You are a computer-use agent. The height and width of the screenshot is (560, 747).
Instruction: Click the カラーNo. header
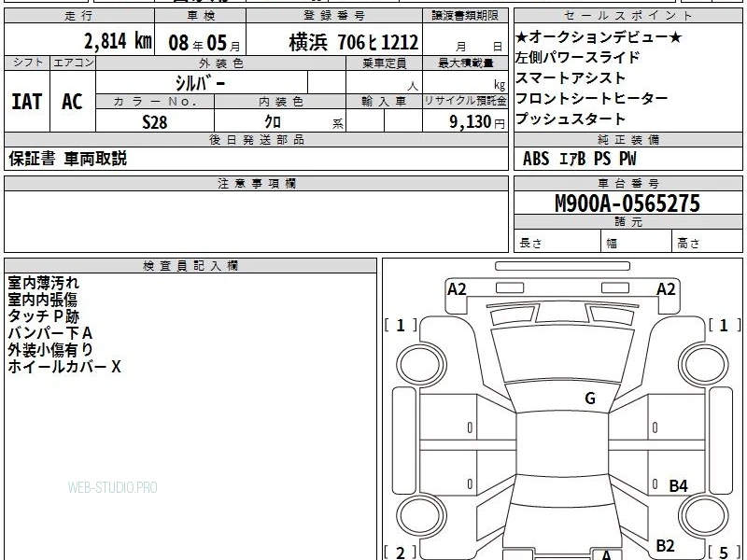(x=155, y=102)
